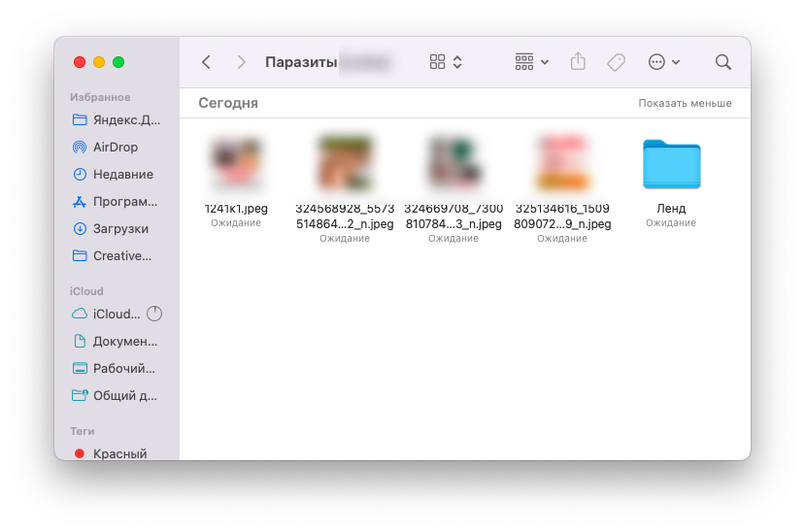Click the Share toolbar icon

click(x=578, y=61)
